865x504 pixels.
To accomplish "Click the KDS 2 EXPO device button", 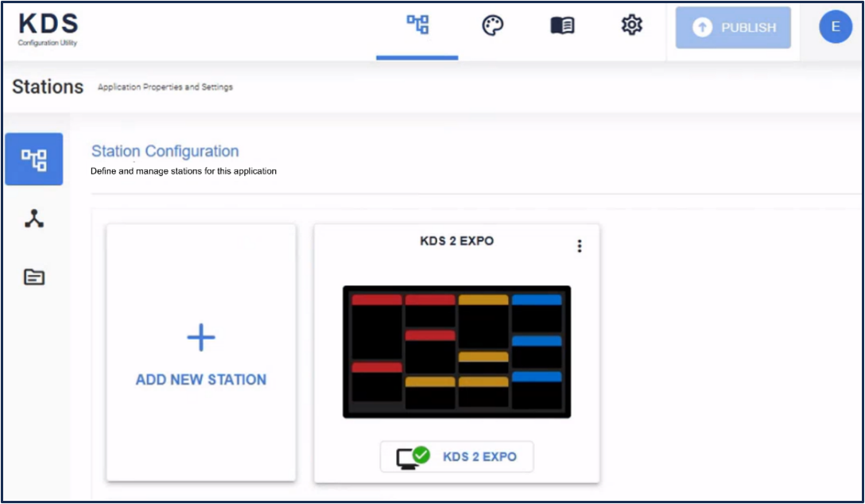I will 457,456.
